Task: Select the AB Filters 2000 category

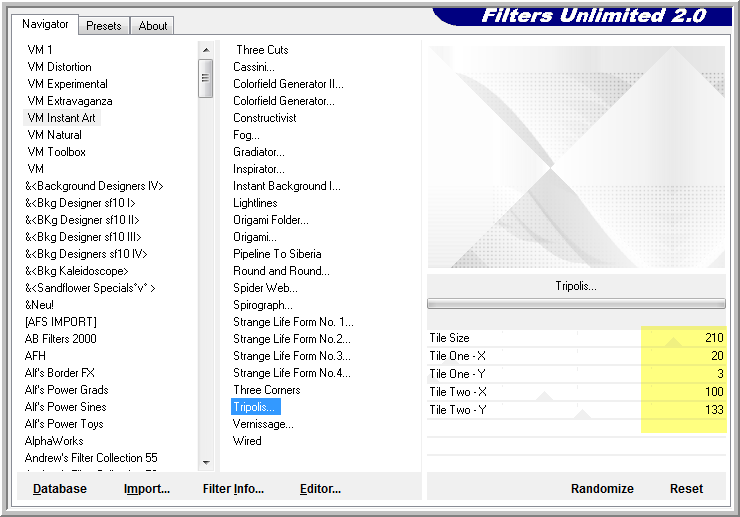Action: click(60, 339)
